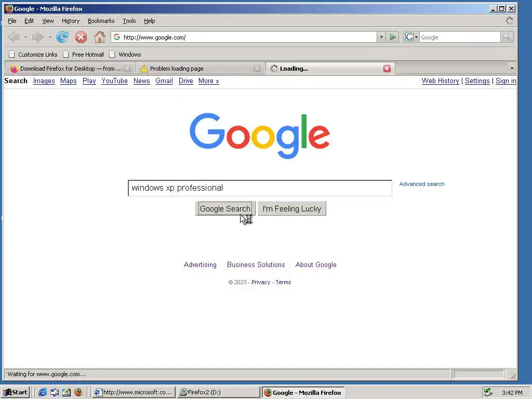Click the Drive link
The width and height of the screenshot is (532, 399).
click(185, 81)
